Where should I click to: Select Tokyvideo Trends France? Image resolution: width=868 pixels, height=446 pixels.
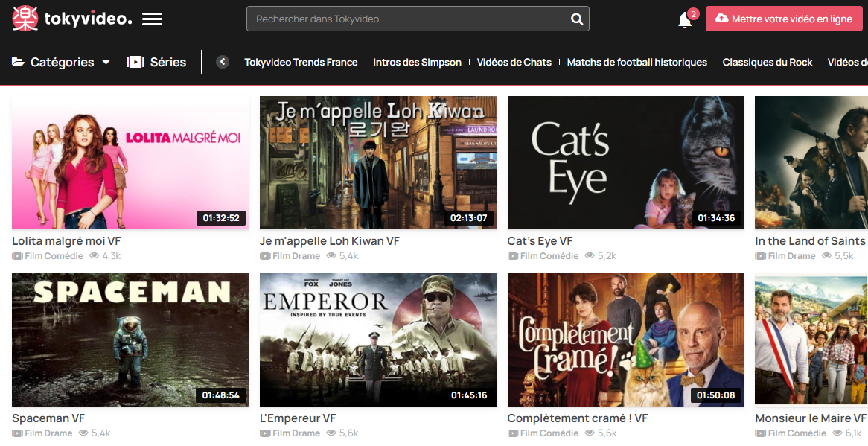pos(301,62)
